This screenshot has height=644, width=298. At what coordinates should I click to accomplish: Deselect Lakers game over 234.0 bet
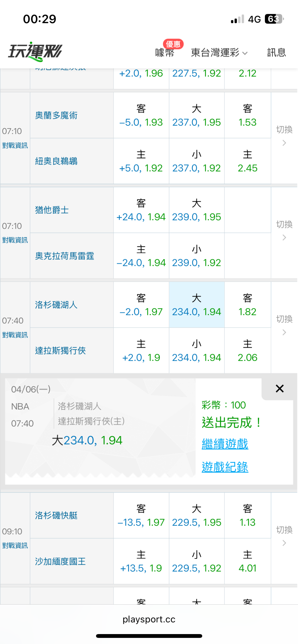196,305
